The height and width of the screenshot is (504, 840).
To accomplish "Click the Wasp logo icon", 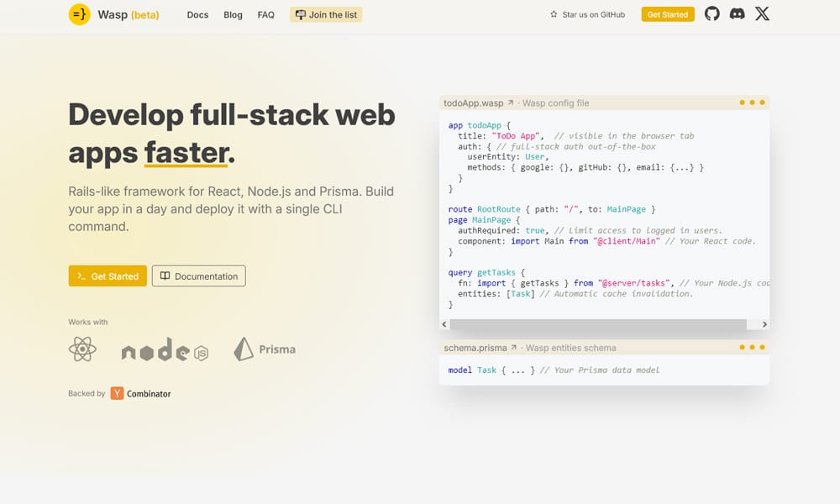I will (x=79, y=14).
